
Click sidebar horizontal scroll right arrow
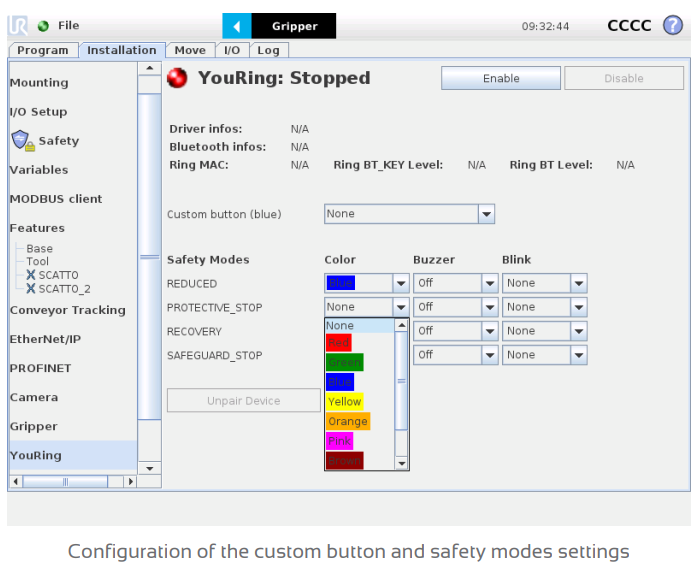pyautogui.click(x=130, y=481)
